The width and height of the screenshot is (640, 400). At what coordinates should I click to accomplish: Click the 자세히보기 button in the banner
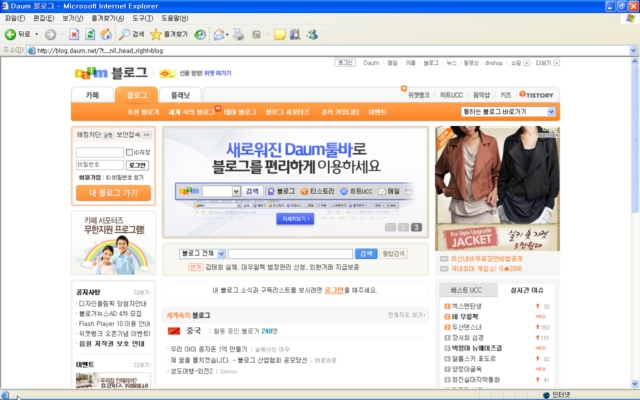click(295, 219)
